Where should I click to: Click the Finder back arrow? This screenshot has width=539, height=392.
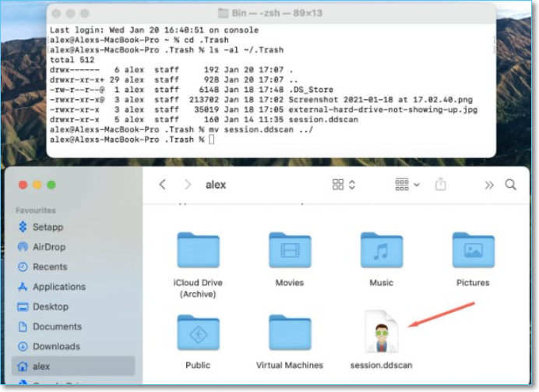click(x=163, y=185)
